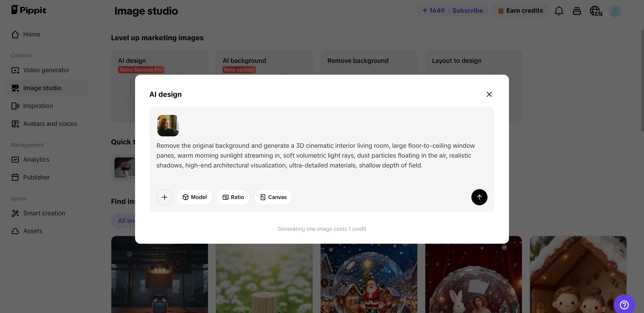Open the Canvas selector
This screenshot has width=644, height=313.
(273, 197)
